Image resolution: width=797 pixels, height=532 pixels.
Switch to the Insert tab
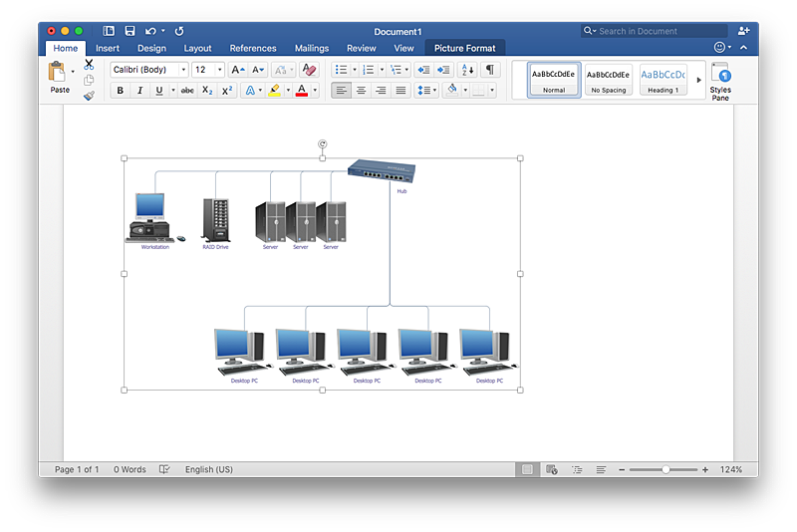click(x=108, y=48)
